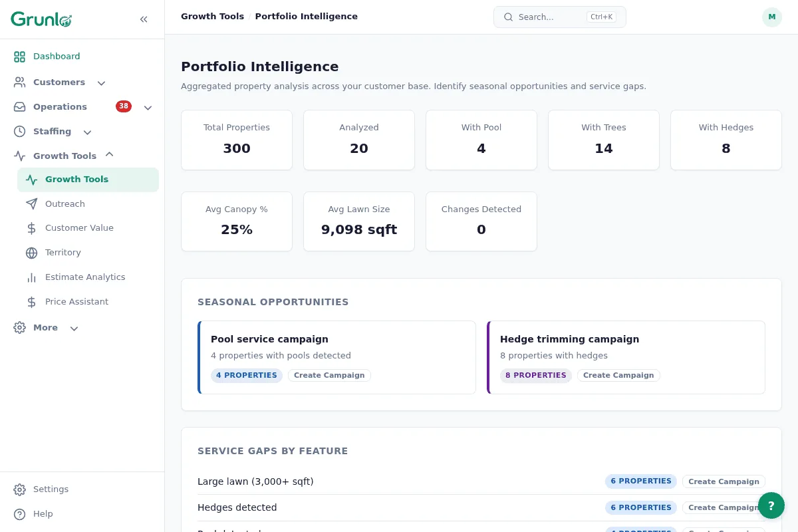
Task: Click the With Trees 14 card
Action: 604,140
